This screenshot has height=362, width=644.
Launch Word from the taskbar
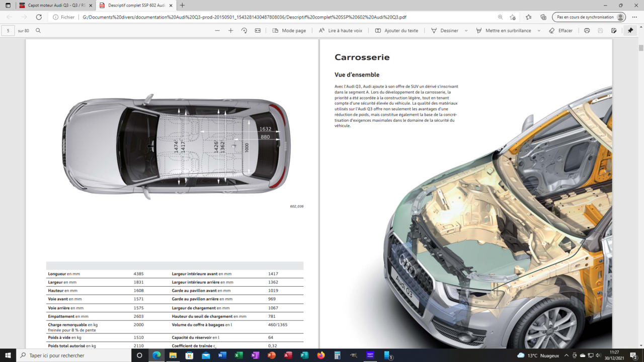tap(222, 355)
